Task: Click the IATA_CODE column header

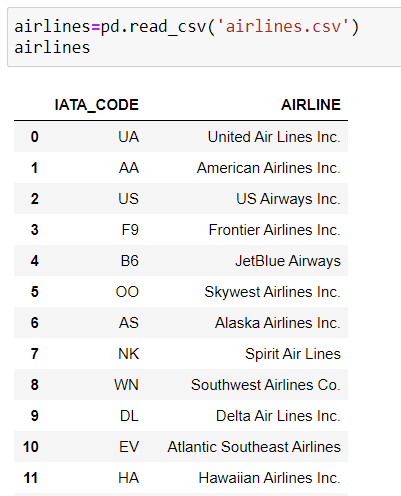Action: point(96,105)
